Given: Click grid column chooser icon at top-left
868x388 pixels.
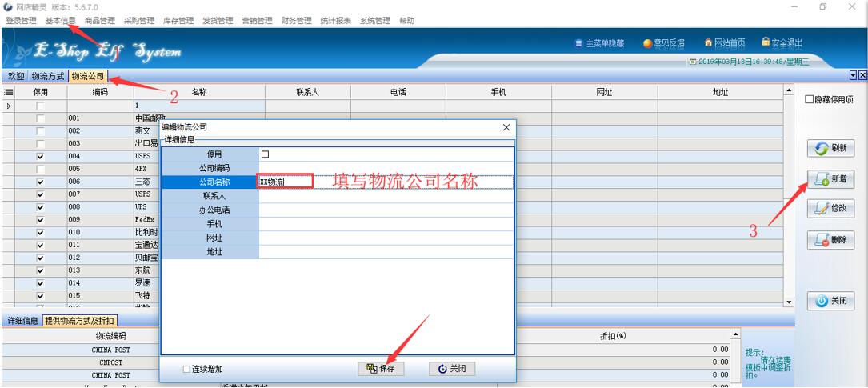Looking at the screenshot, I should click(9, 93).
